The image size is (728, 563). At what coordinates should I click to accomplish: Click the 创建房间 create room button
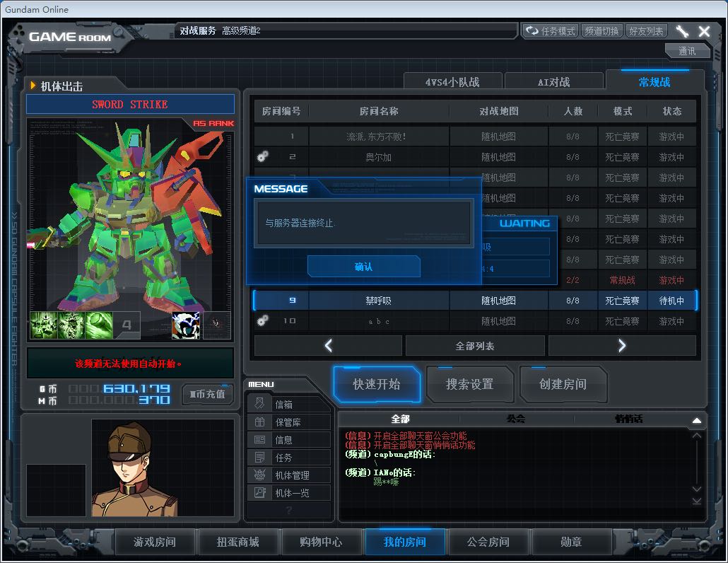pyautogui.click(x=563, y=384)
